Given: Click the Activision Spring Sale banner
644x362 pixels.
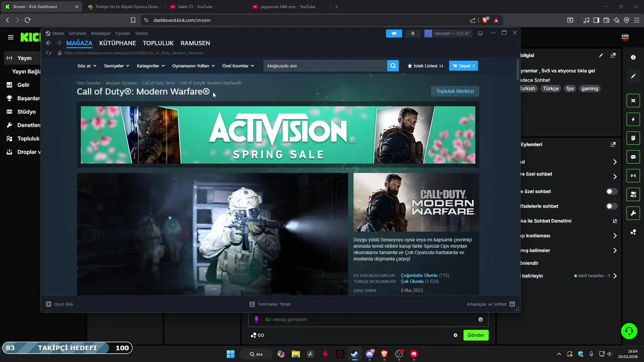Looking at the screenshot, I should coord(278,135).
